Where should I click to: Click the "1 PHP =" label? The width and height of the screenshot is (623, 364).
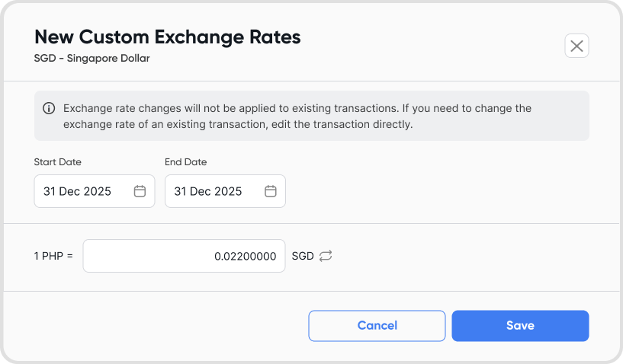(53, 256)
